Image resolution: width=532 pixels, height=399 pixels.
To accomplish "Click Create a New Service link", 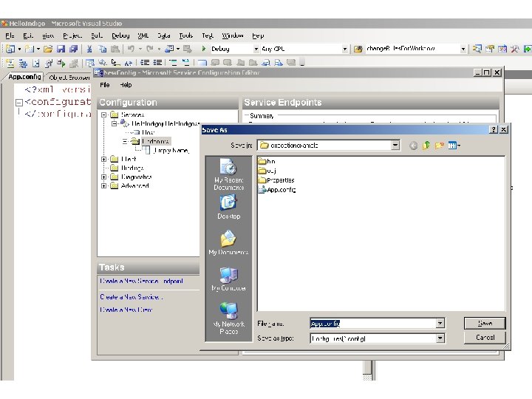I will point(132,297).
